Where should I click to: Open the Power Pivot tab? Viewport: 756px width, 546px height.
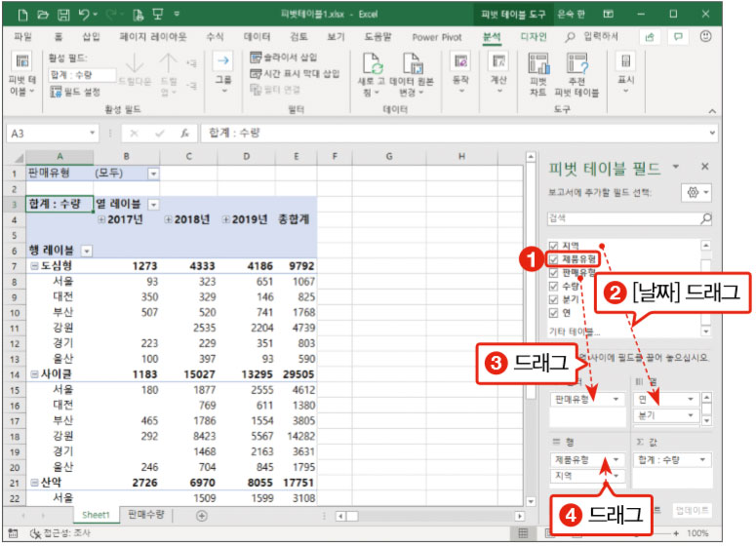coord(437,37)
